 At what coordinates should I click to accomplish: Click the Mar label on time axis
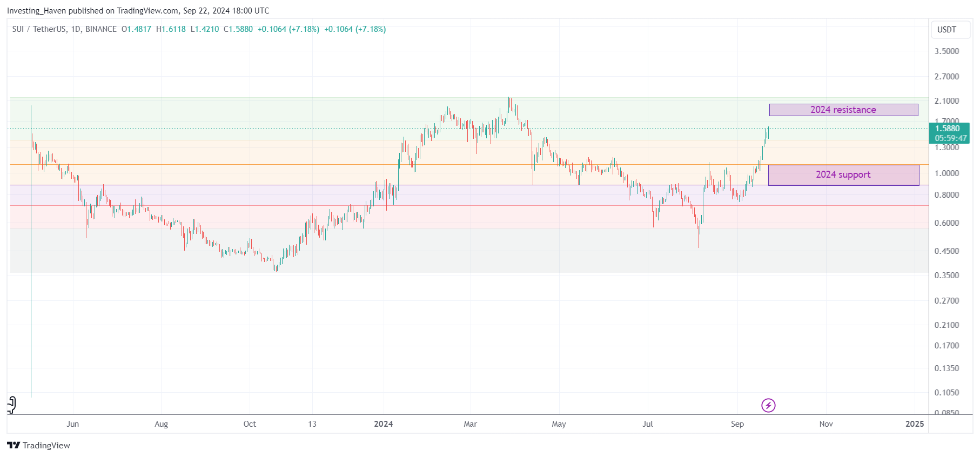tap(470, 424)
